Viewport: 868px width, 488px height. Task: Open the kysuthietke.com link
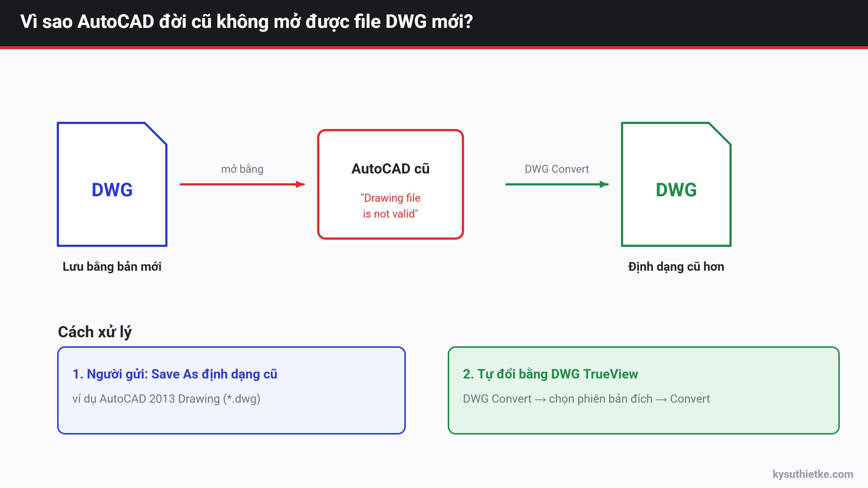(x=813, y=474)
